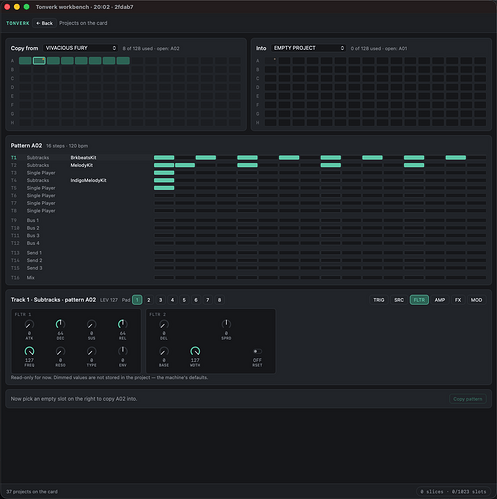
Task: Click the '37 projects on the card' status text
Action: click(32, 492)
